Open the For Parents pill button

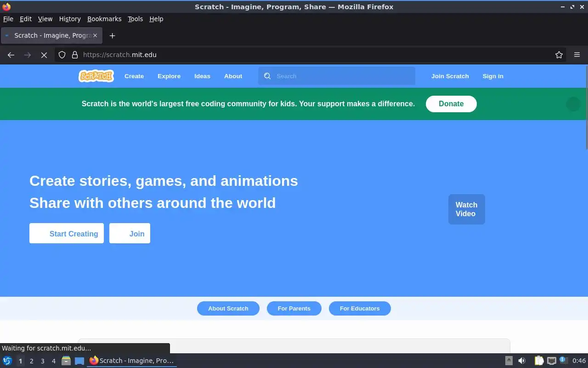[x=294, y=308]
